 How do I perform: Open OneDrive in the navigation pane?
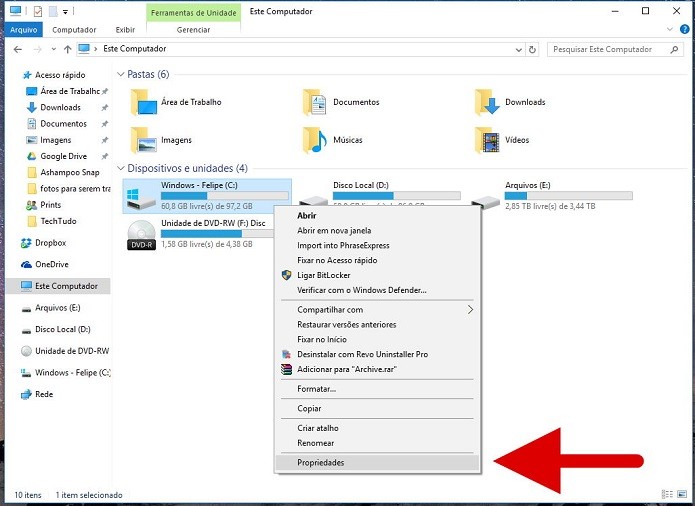tap(45, 265)
